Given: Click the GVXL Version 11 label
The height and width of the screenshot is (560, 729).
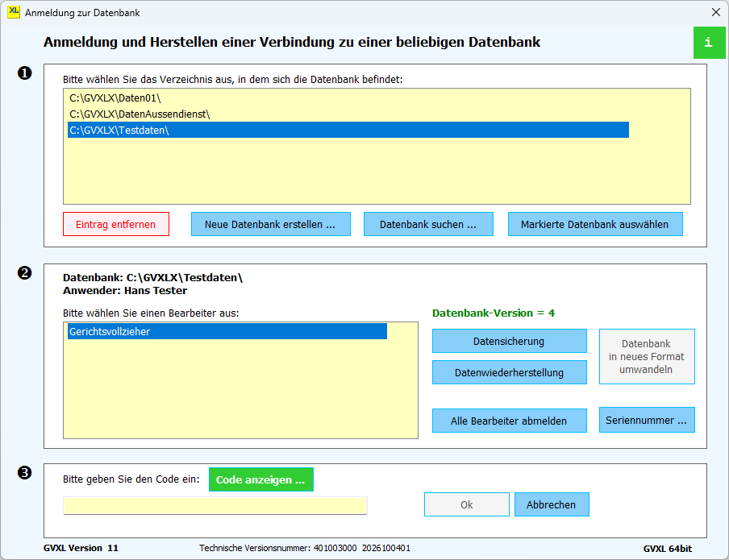Looking at the screenshot, I should 81,549.
